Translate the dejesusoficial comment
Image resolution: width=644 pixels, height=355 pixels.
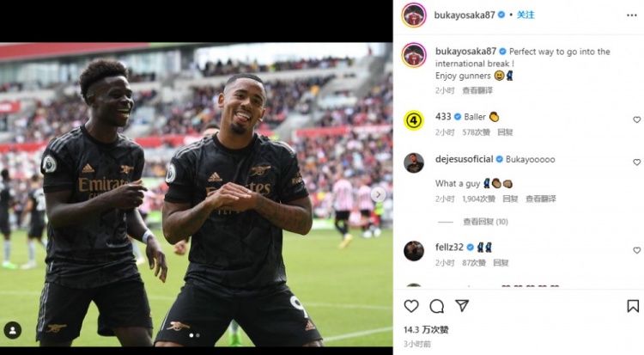point(540,199)
